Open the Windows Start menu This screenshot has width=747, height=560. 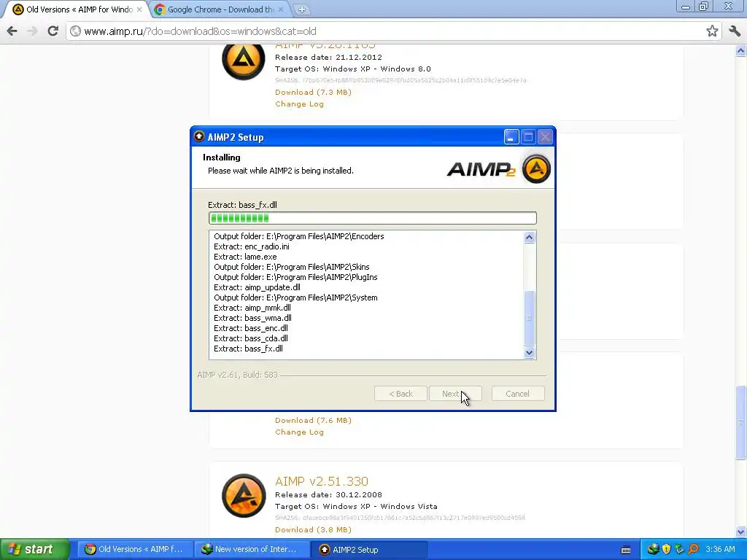(x=35, y=550)
